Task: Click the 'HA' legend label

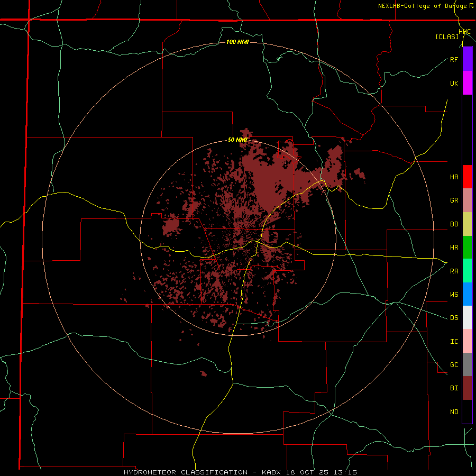Action: pos(454,177)
